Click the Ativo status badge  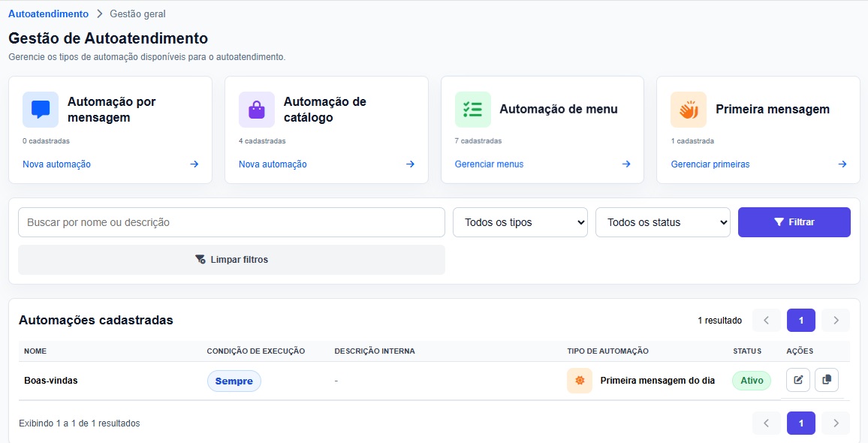752,381
